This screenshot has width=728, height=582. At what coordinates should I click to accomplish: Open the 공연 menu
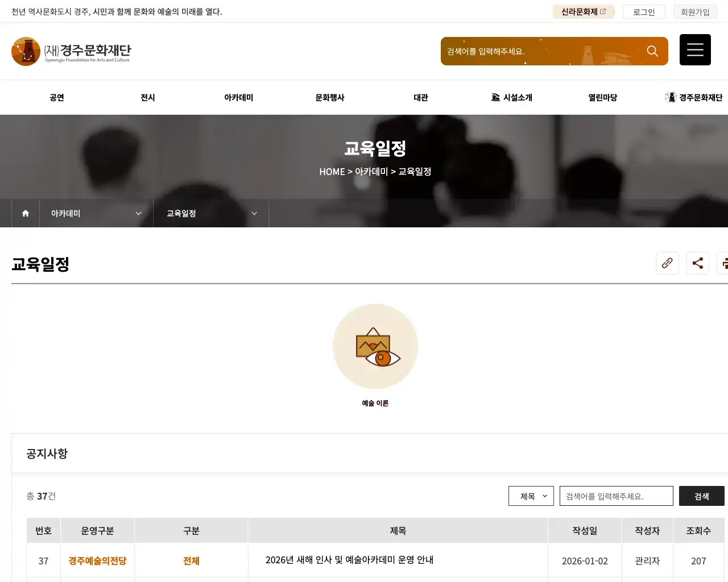pyautogui.click(x=56, y=97)
